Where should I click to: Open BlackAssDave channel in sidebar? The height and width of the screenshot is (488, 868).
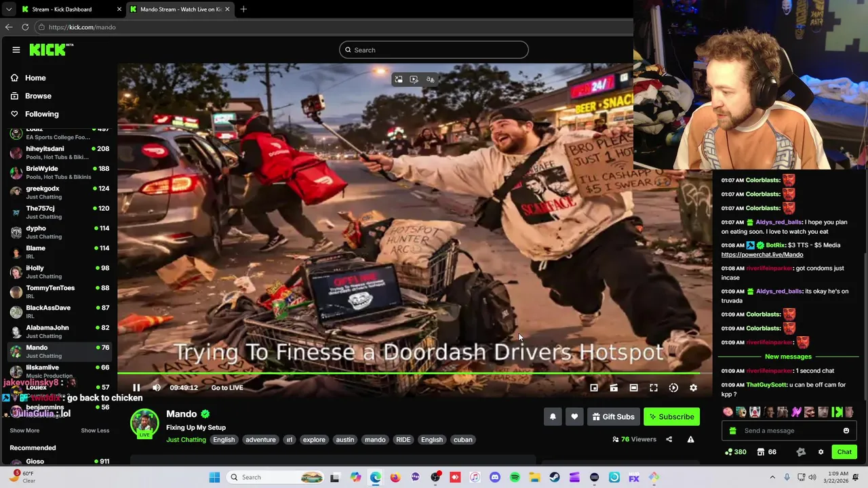(59, 312)
